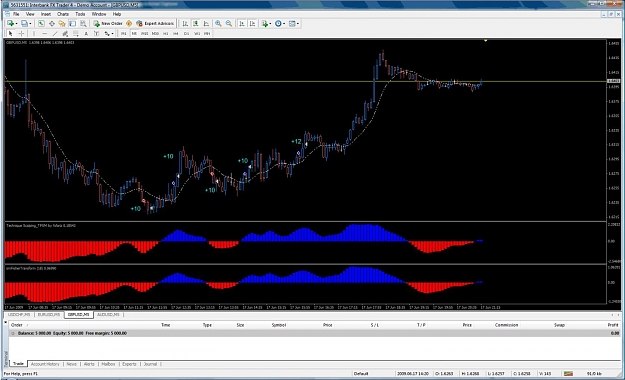Switch to the EURUSD,M5 chart tab
The width and height of the screenshot is (625, 380).
pos(49,315)
